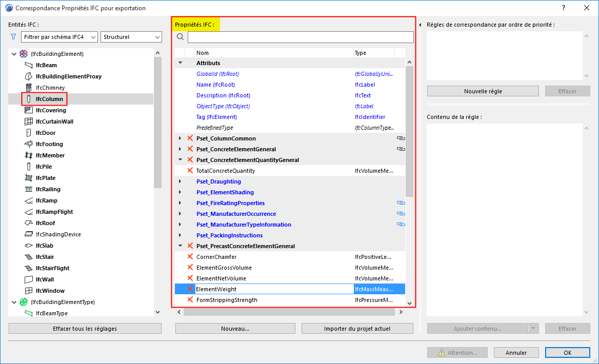Collapse the (IfcBuildingElementType) tree group
Image resolution: width=599 pixels, height=364 pixels.
coord(14,302)
